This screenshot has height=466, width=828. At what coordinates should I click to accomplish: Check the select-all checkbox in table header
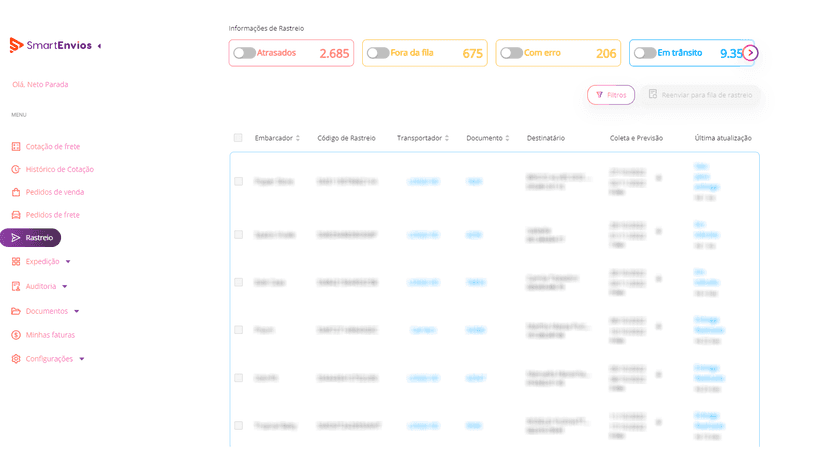coord(238,138)
